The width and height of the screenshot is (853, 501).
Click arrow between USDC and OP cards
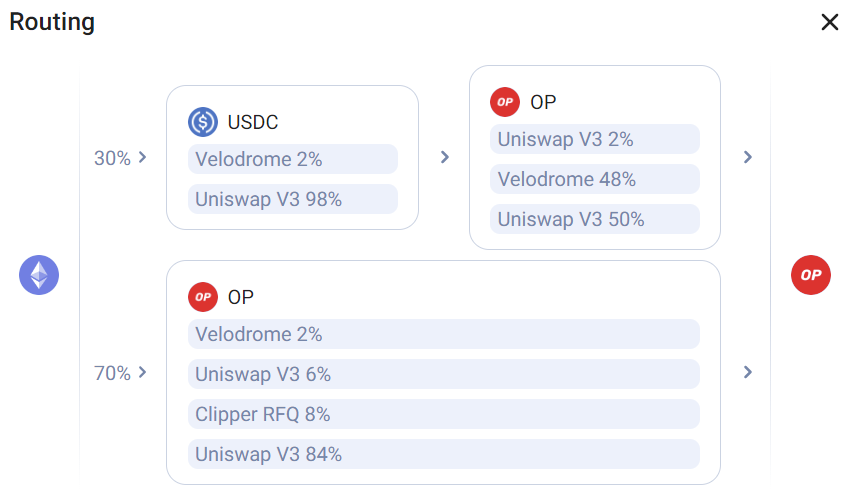445,157
